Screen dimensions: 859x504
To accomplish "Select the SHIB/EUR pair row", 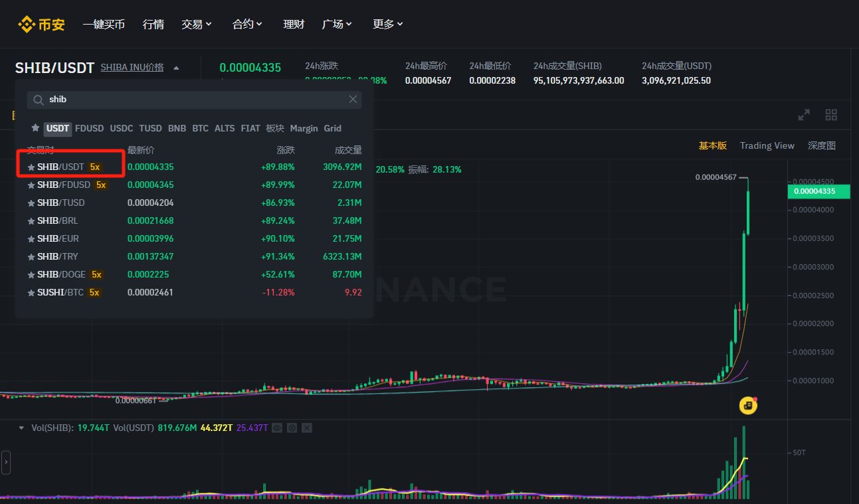I will pos(194,239).
